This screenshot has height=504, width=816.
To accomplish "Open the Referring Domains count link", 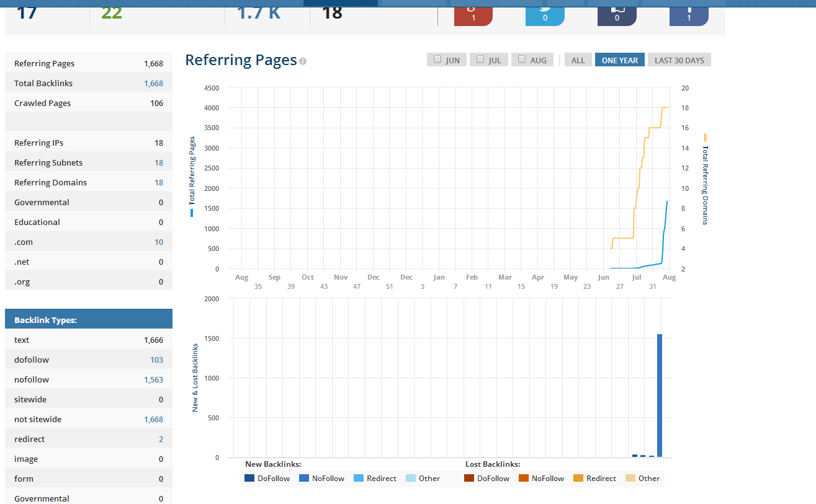I will 159,182.
